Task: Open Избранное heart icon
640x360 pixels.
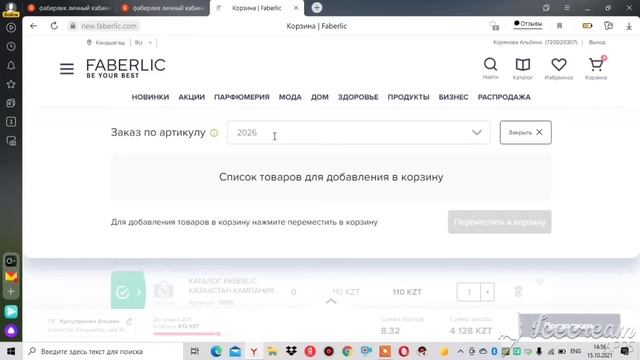Action: [x=559, y=68]
